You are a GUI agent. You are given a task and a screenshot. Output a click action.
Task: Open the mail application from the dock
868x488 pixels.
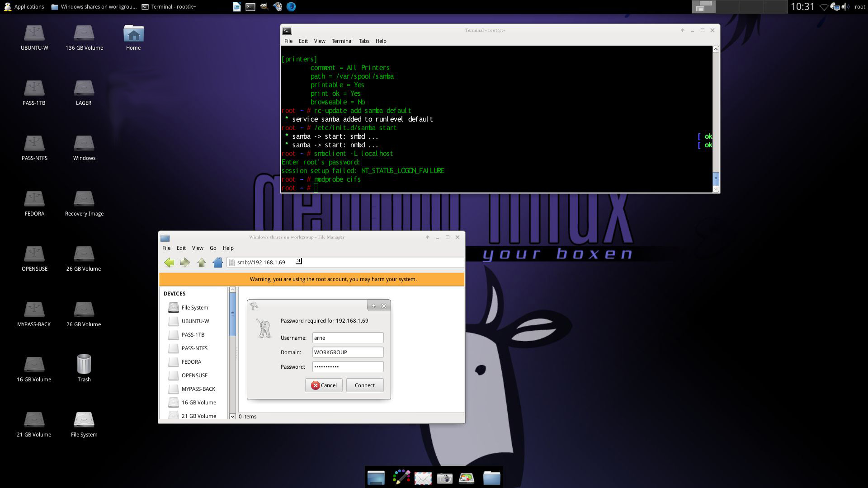(x=423, y=478)
